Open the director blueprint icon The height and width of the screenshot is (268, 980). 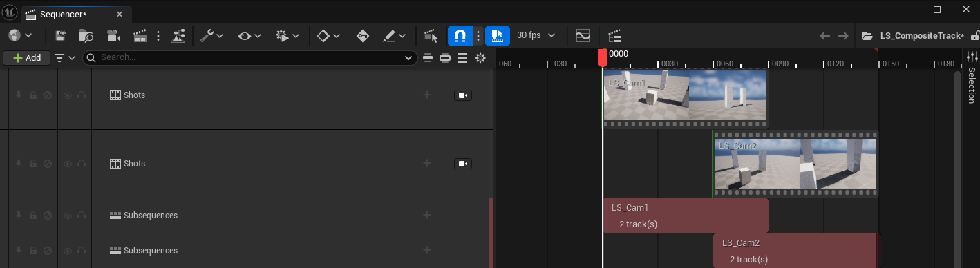coord(178,35)
